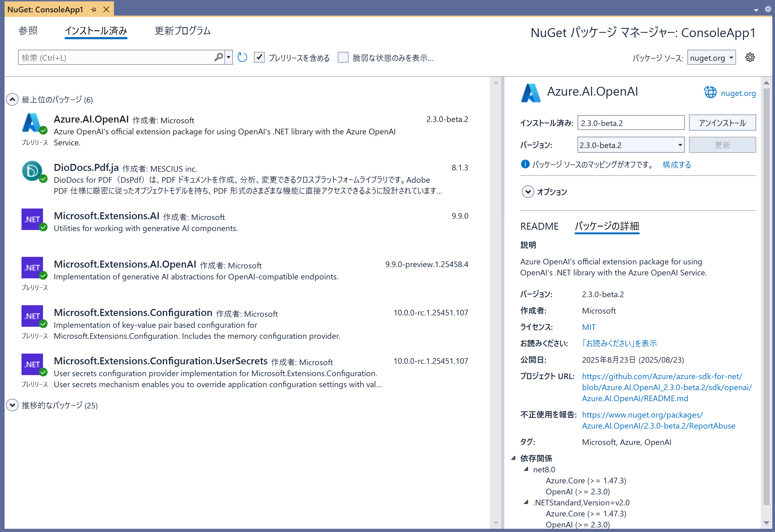Select the DioDocs.Pdf.ja package icon
Screen dimensions: 775x532
pyautogui.click(x=32, y=171)
